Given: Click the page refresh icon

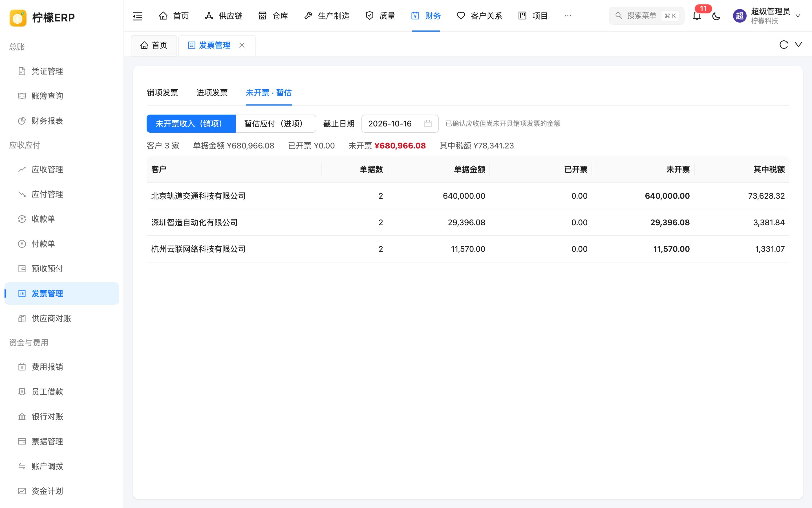Looking at the screenshot, I should coord(784,45).
